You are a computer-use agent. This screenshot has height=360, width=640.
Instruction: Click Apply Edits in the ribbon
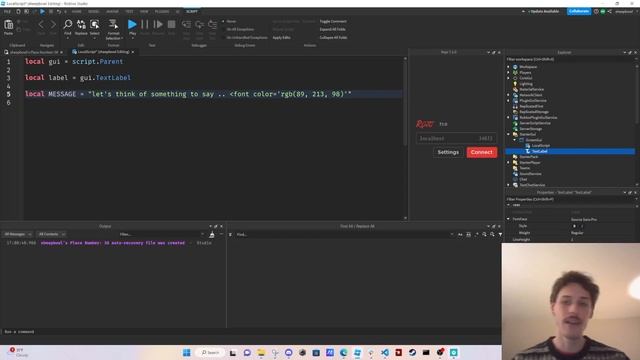pyautogui.click(x=281, y=38)
